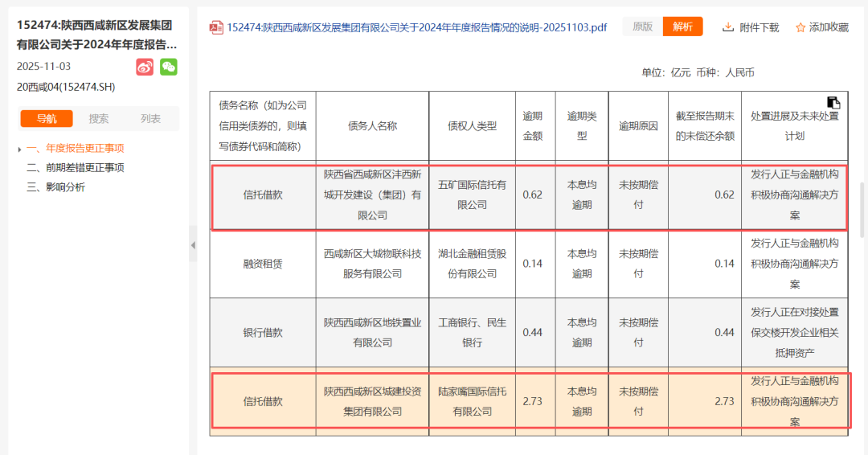868x455 pixels.
Task: Click the 截至报告期末的未偿还余额 header
Action: [705, 126]
